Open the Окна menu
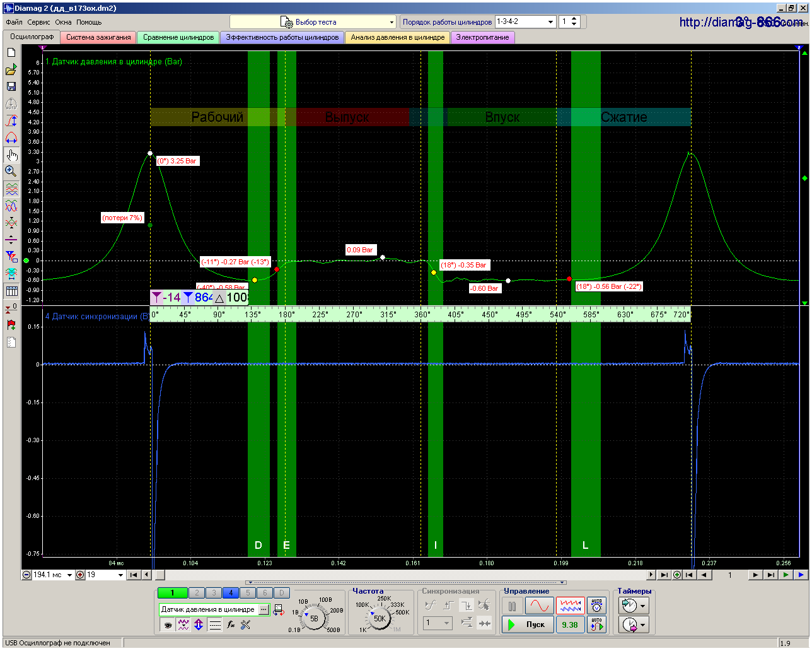The width and height of the screenshot is (812, 651). click(63, 22)
